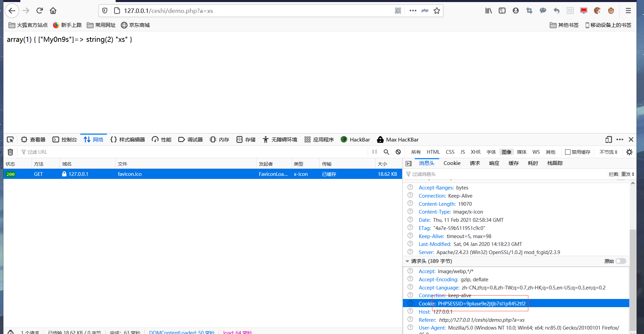The image size is (644, 334).
Task: Toggle the JS request filter
Action: point(463,152)
